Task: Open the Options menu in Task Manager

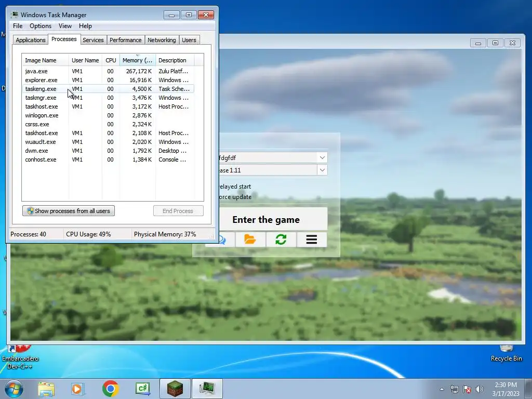Action: 41,26
